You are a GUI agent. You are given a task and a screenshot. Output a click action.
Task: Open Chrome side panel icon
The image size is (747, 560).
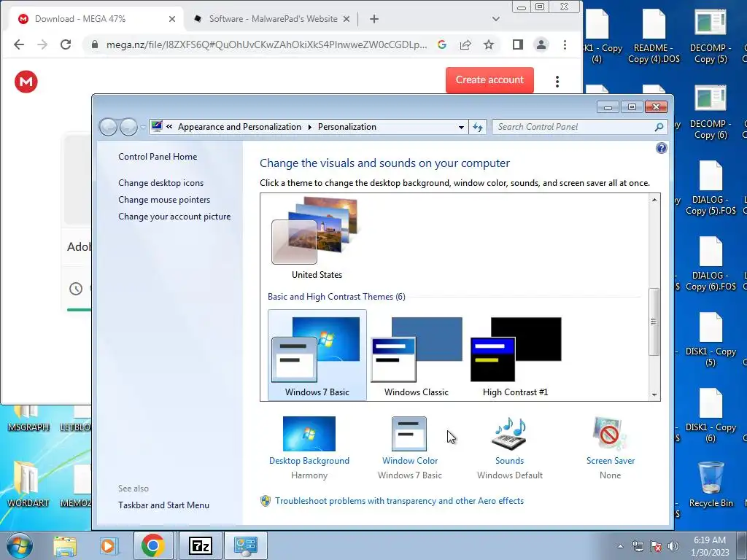pos(517,44)
